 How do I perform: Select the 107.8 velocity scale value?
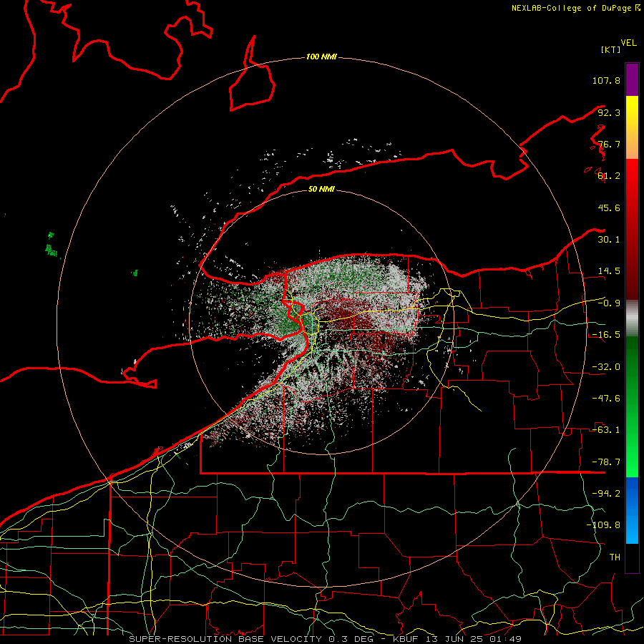pyautogui.click(x=606, y=80)
